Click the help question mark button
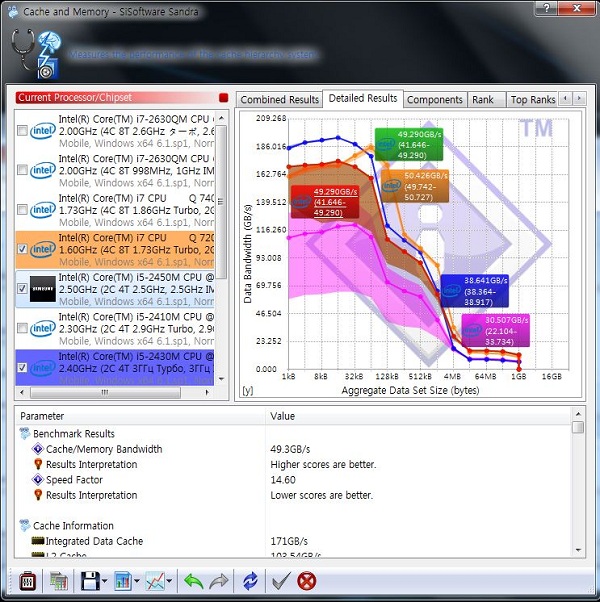Viewport: 600px width, 602px height. click(547, 8)
